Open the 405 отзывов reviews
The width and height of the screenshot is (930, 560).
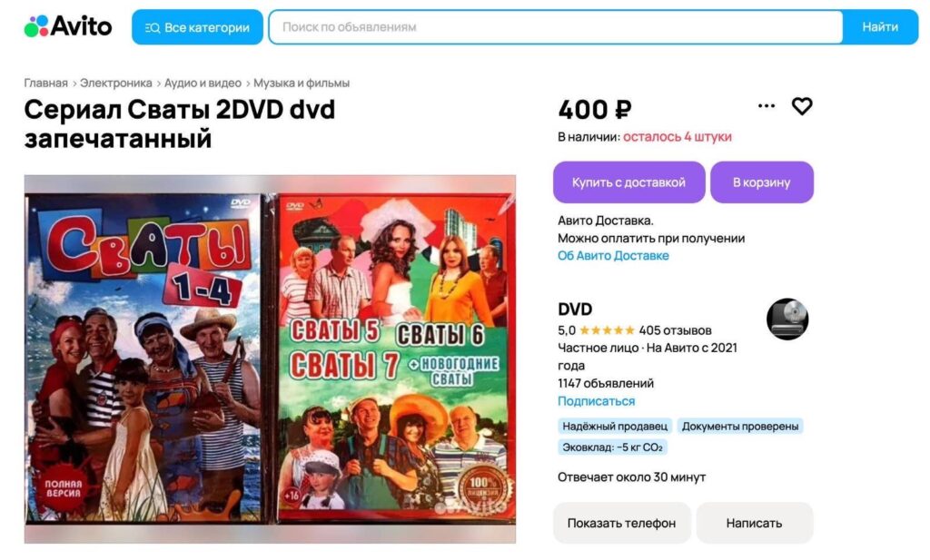pyautogui.click(x=675, y=330)
